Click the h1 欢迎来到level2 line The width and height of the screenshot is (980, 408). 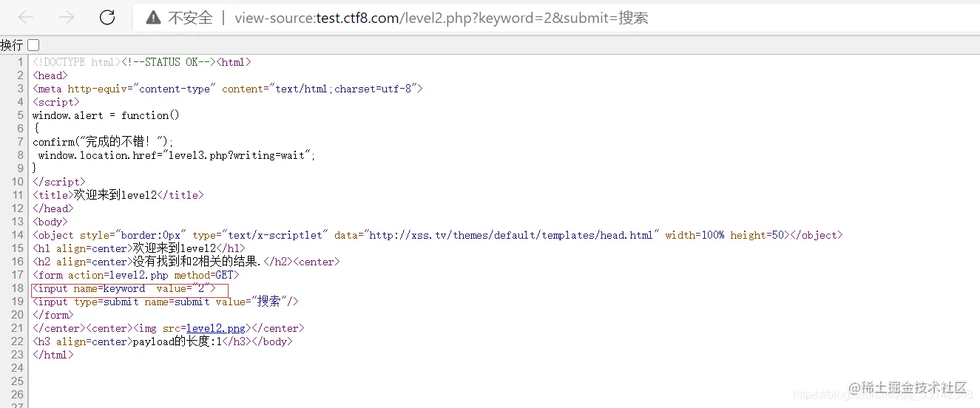tap(139, 248)
